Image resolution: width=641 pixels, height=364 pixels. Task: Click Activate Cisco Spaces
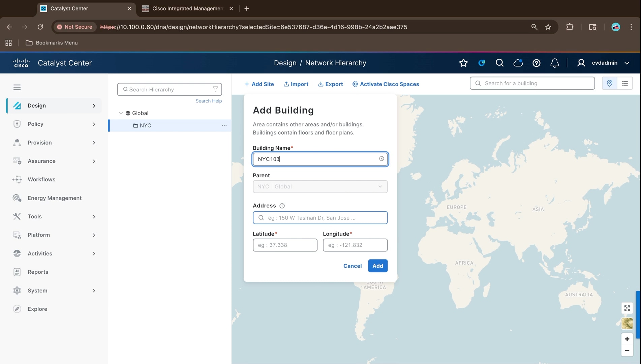point(386,84)
